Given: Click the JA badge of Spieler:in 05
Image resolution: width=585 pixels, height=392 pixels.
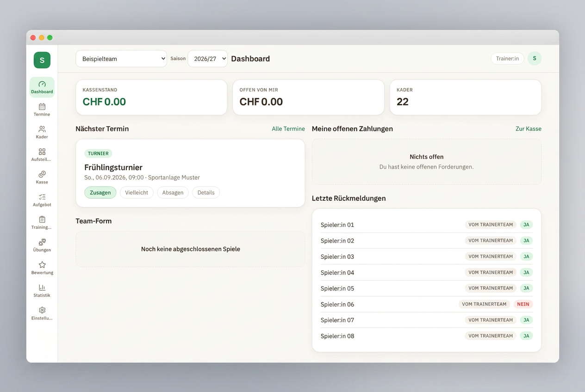Looking at the screenshot, I should click(x=526, y=288).
